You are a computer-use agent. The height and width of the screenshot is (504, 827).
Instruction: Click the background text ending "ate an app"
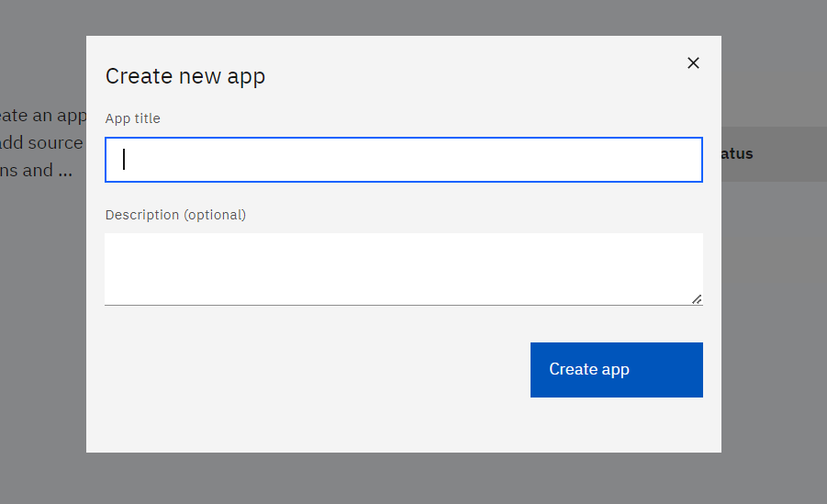(42, 116)
